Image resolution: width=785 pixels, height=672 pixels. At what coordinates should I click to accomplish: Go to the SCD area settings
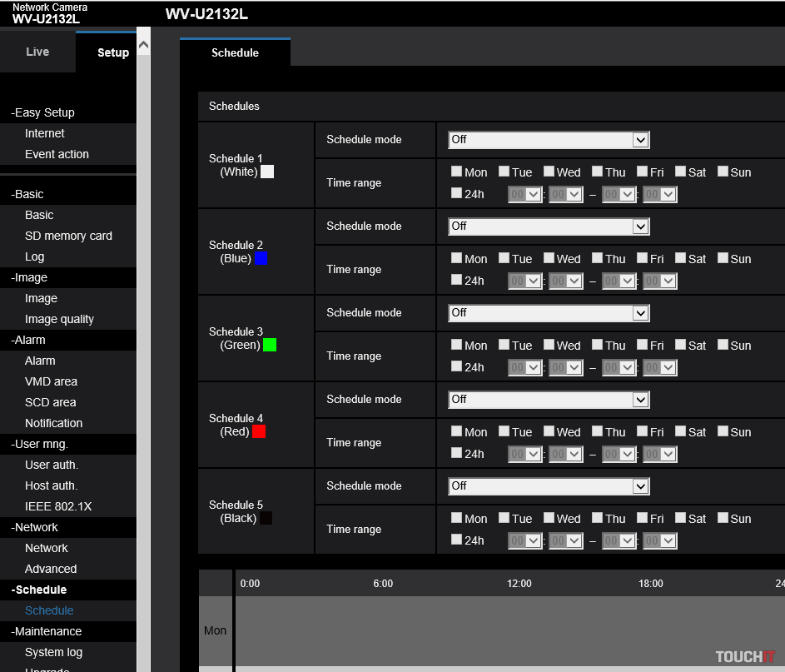tap(50, 402)
